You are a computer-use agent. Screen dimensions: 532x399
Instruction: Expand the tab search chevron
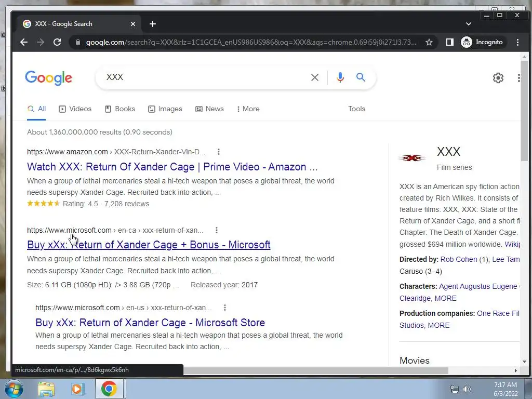(469, 24)
